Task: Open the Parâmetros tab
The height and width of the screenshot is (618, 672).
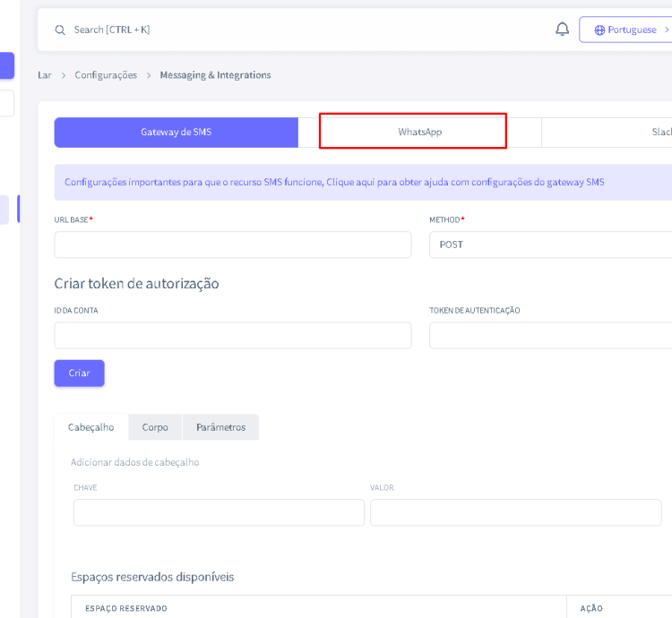Action: click(220, 427)
